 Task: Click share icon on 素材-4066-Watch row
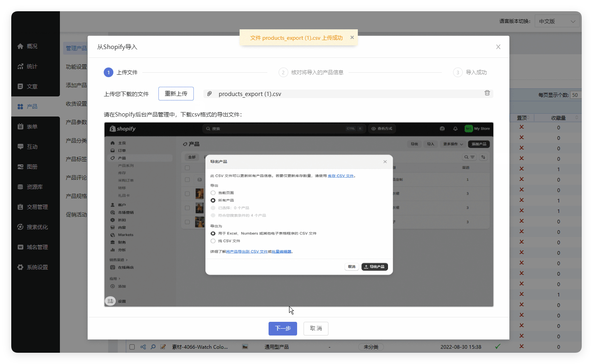[143, 347]
